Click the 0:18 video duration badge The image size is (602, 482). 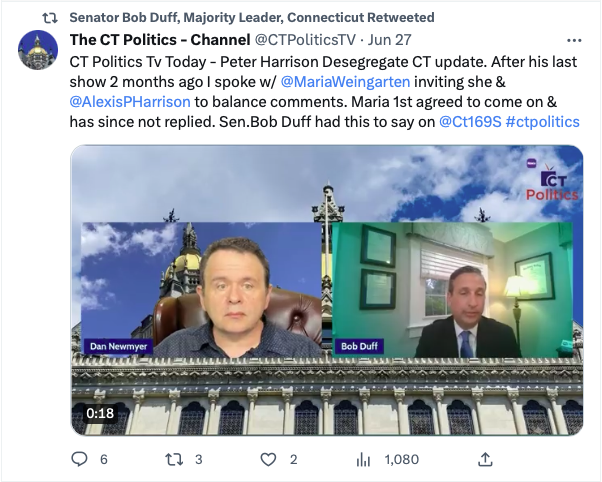100,413
